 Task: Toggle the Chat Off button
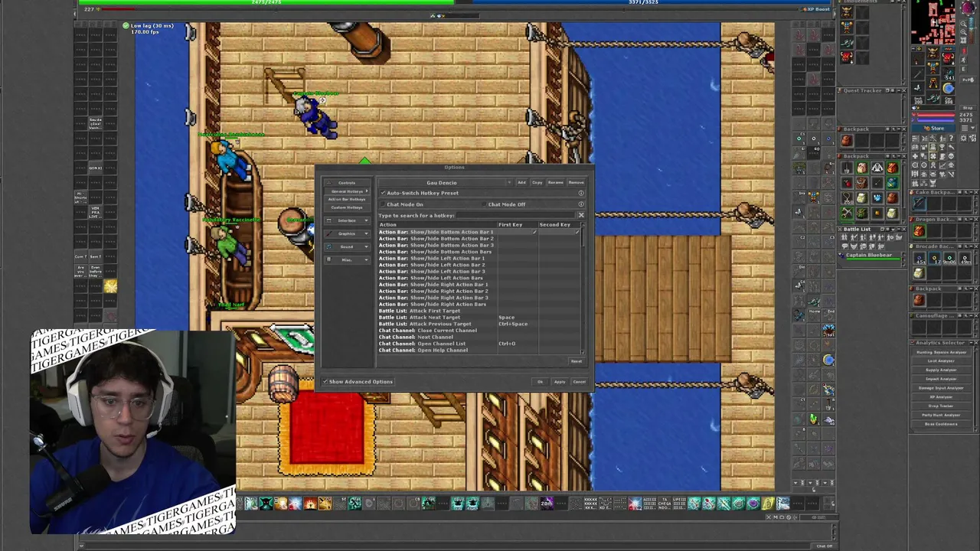tap(824, 546)
